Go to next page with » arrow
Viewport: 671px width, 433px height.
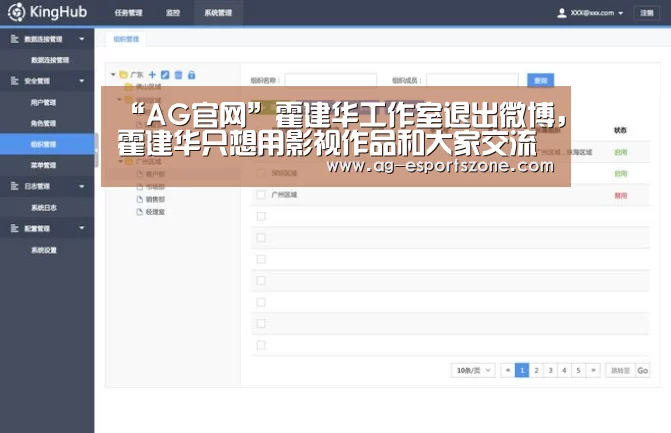coord(593,370)
